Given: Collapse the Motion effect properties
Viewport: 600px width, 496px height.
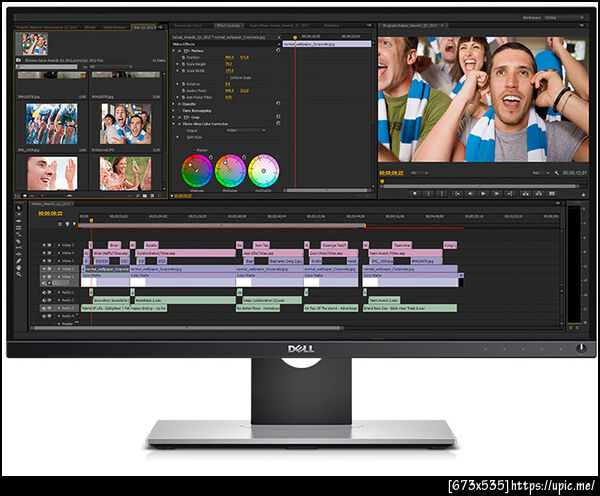Looking at the screenshot, I should [174, 51].
